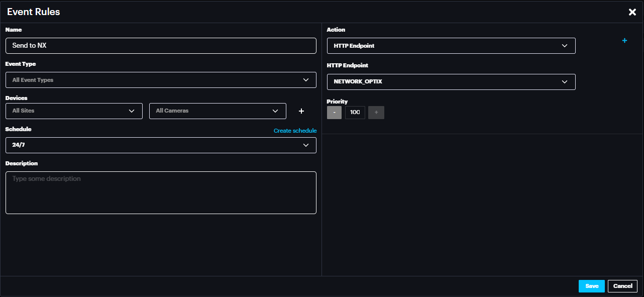Click the plus icon beside All Cameras
The width and height of the screenshot is (644, 297).
[301, 111]
